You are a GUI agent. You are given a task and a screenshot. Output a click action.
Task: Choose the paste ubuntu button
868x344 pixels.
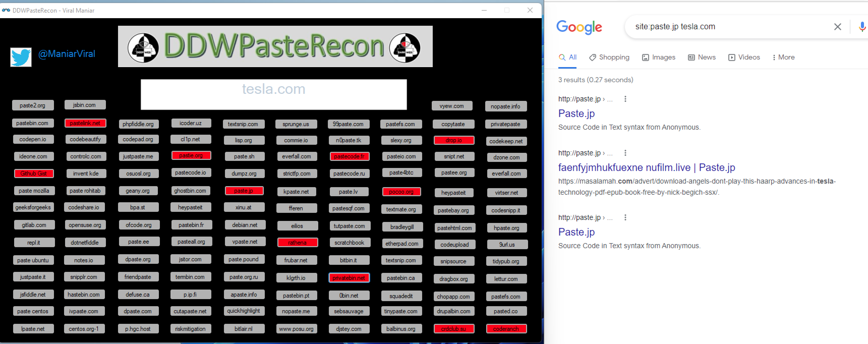33,260
